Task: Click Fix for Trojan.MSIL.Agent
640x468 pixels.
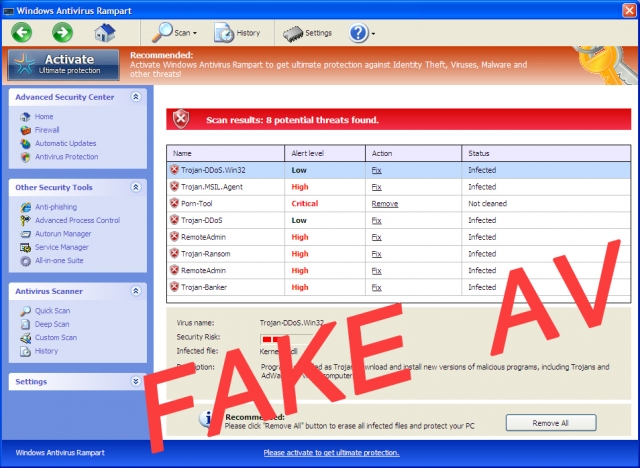Action: (x=376, y=187)
